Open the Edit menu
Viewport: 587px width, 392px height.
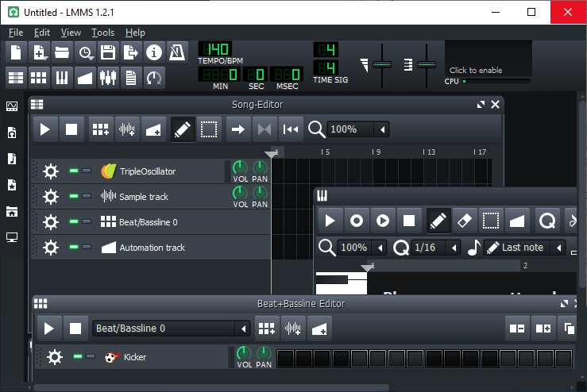[x=42, y=33]
